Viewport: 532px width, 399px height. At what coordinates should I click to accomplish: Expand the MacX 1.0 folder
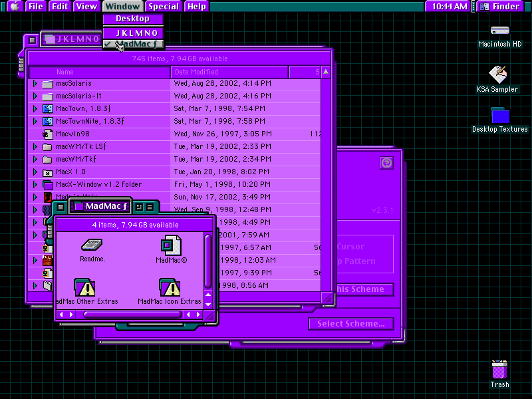[x=35, y=172]
